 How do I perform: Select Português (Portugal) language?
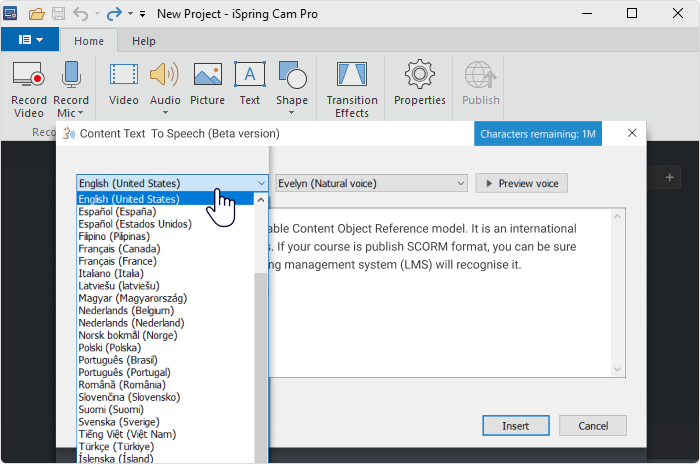pos(165,372)
